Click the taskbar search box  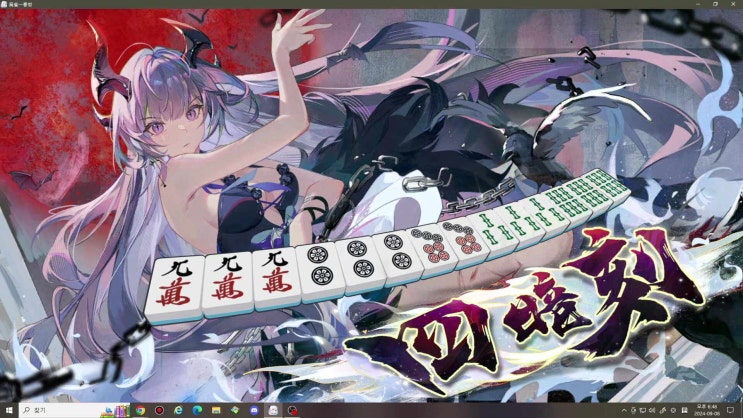60,410
